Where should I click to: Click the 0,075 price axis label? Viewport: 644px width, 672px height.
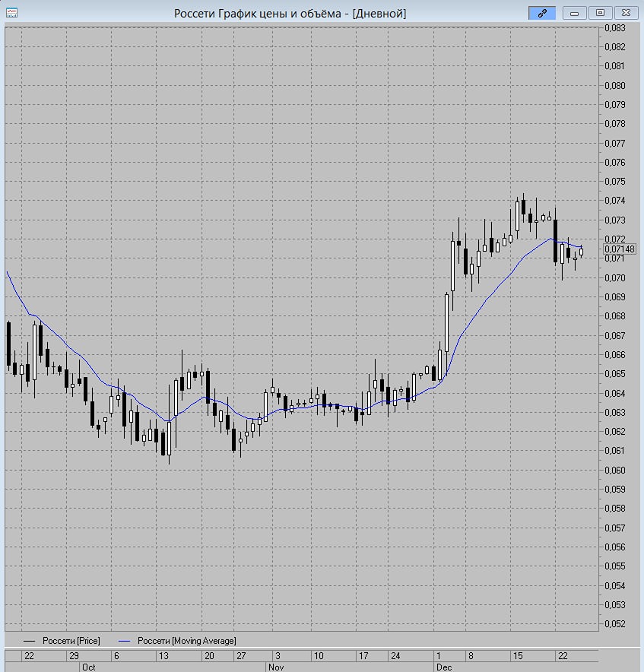click(615, 182)
